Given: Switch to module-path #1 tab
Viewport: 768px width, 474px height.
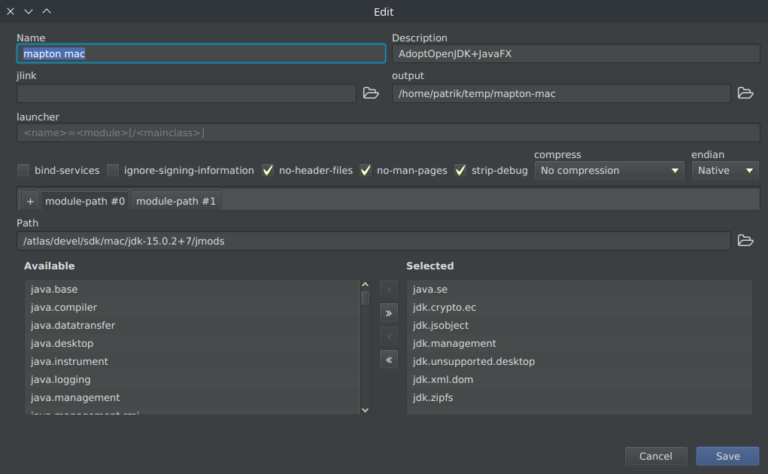Looking at the screenshot, I should point(175,201).
